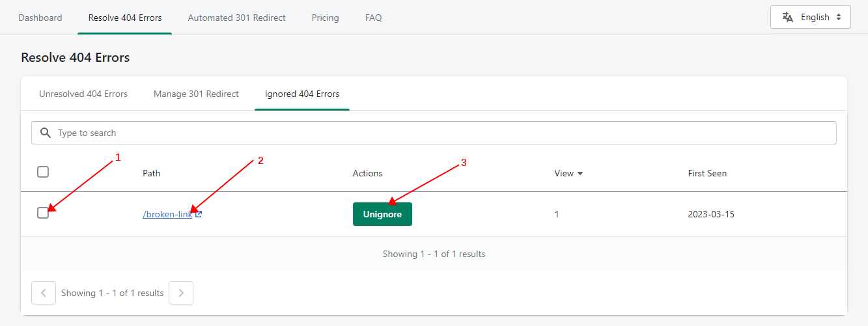Image resolution: width=868 pixels, height=326 pixels.
Task: Open the FAQ tab
Action: point(374,18)
